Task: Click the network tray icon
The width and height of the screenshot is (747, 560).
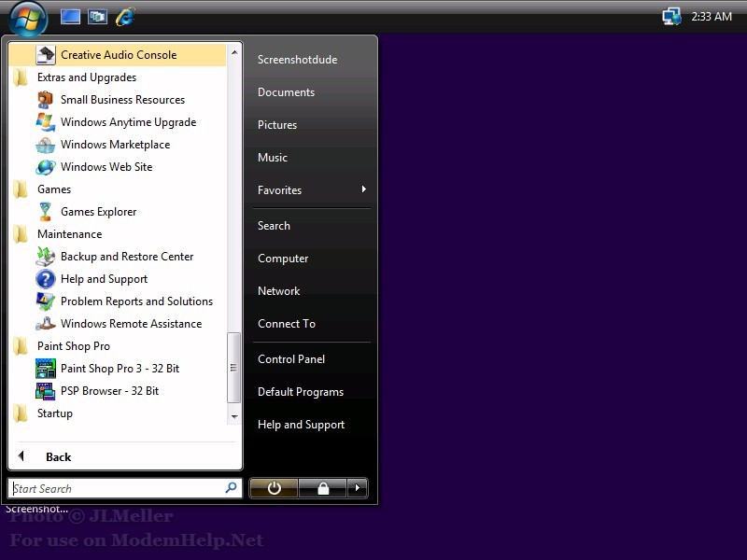Action: [x=671, y=17]
